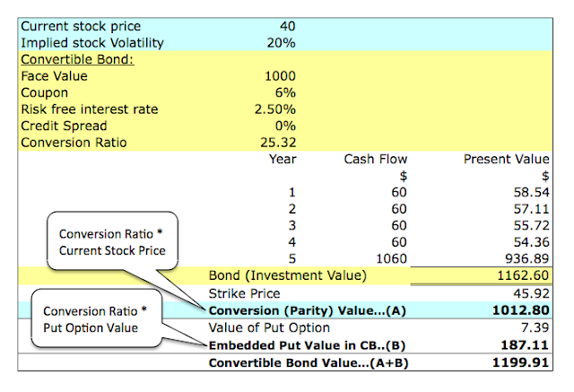
Task: Select present value 54.36
Action: click(531, 242)
